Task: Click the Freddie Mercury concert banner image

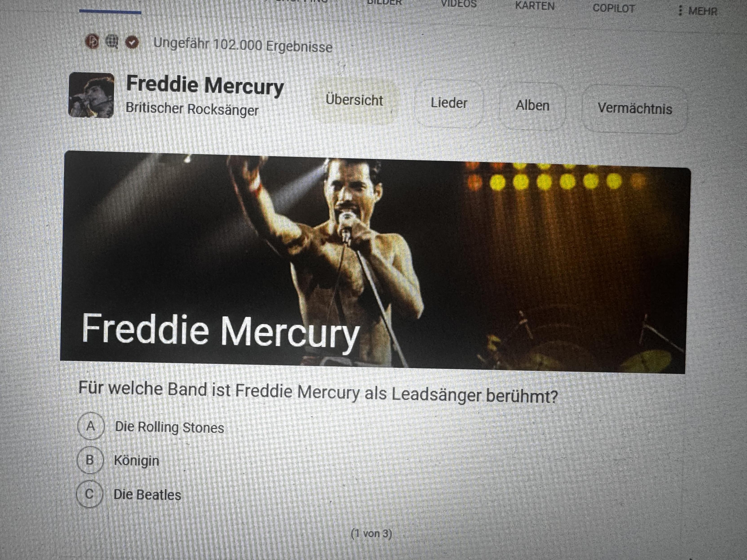Action: [375, 262]
